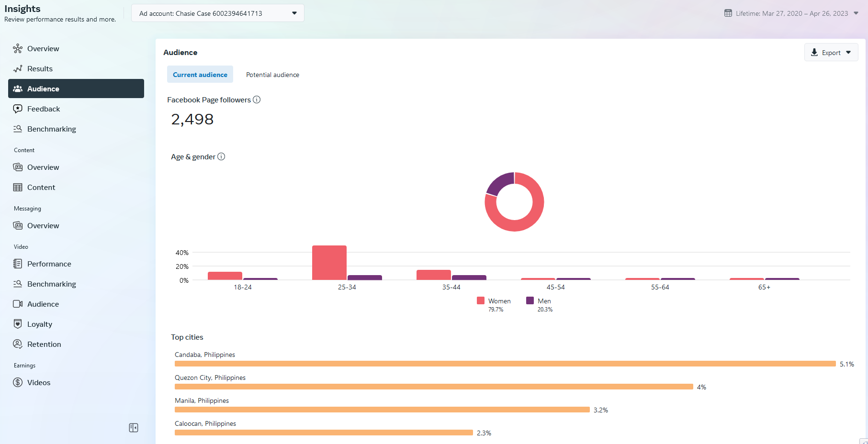868x444 pixels.
Task: Click the Men legend color swatch
Action: (530, 300)
